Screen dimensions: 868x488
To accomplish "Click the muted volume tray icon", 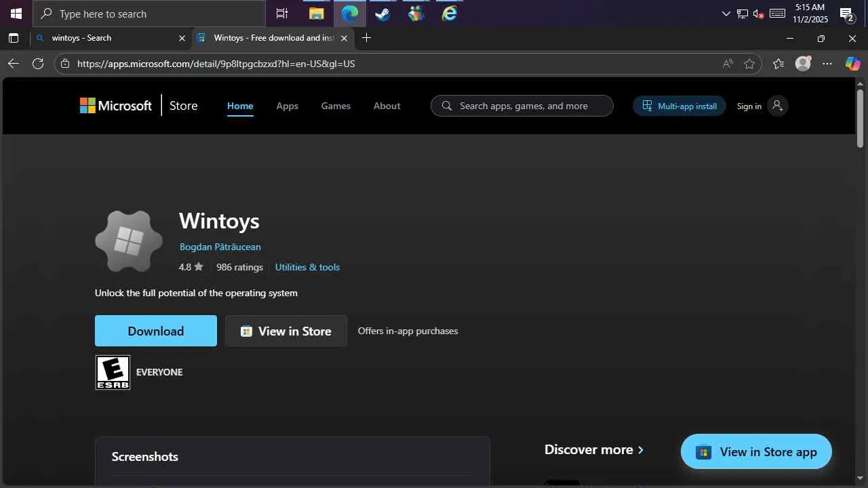I will click(x=759, y=14).
